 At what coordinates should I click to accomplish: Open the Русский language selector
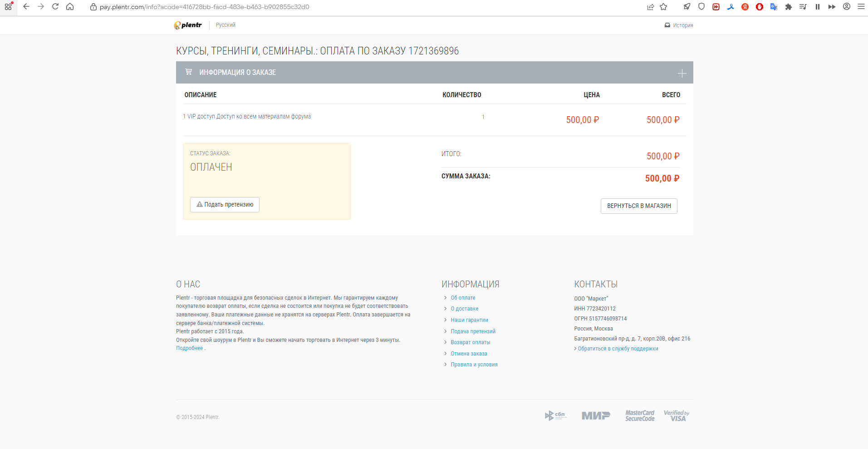tap(226, 25)
